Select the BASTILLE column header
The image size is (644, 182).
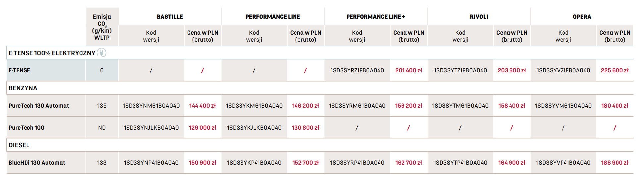[170, 17]
